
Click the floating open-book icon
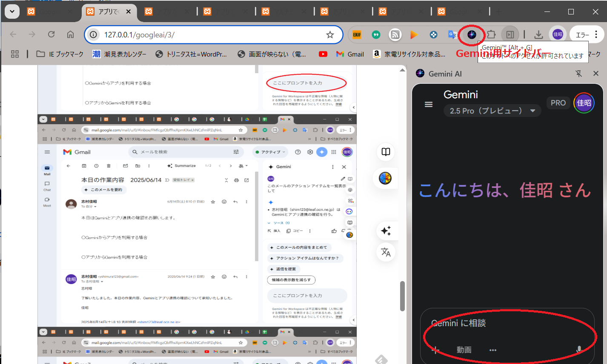pos(386,152)
